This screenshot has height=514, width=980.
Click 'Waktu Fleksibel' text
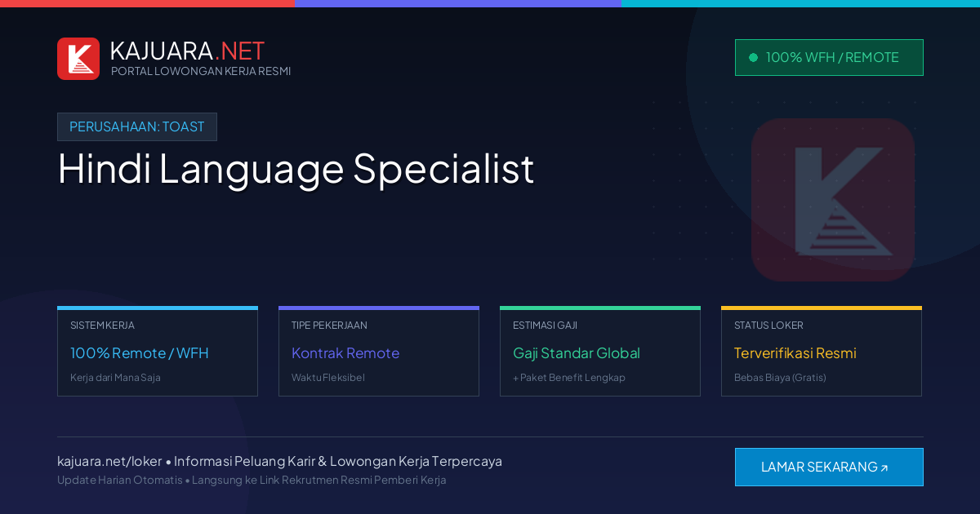328,378
